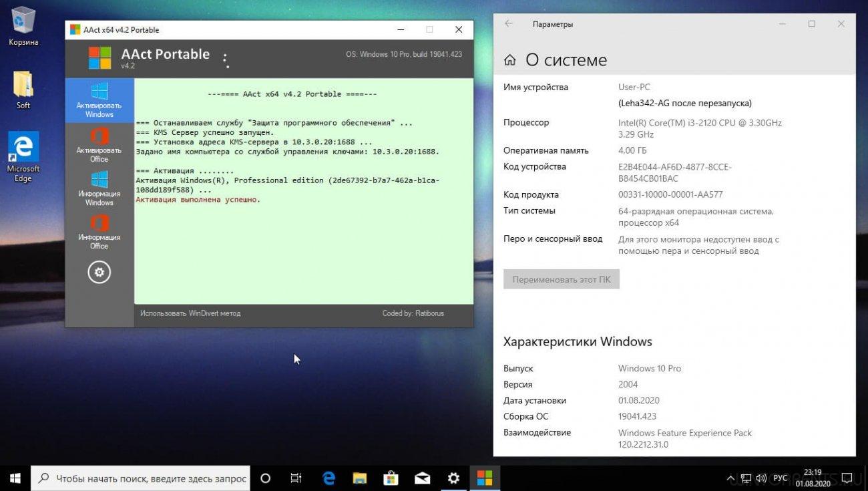This screenshot has width=868, height=491.
Task: Select the Soft folder on desktop
Action: pos(23,90)
